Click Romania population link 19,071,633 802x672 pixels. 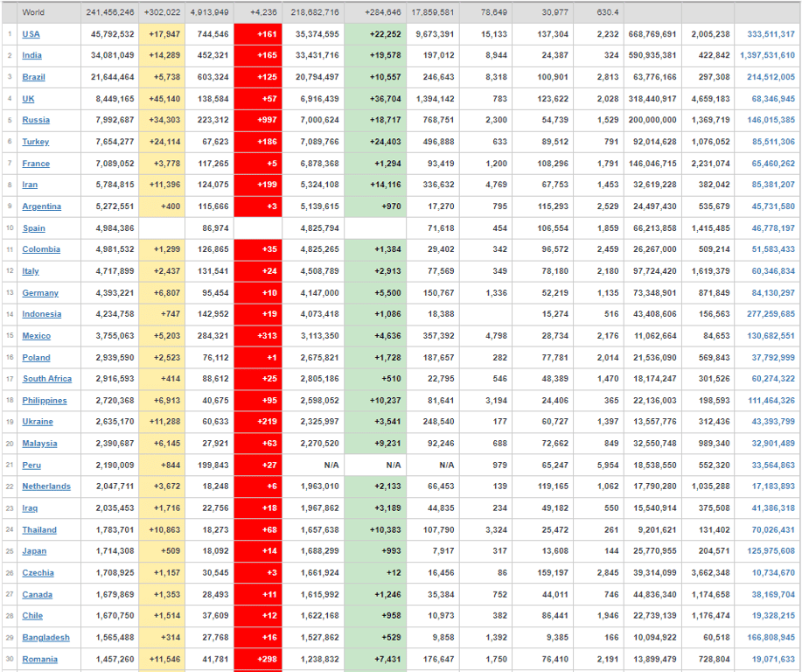pos(773,660)
